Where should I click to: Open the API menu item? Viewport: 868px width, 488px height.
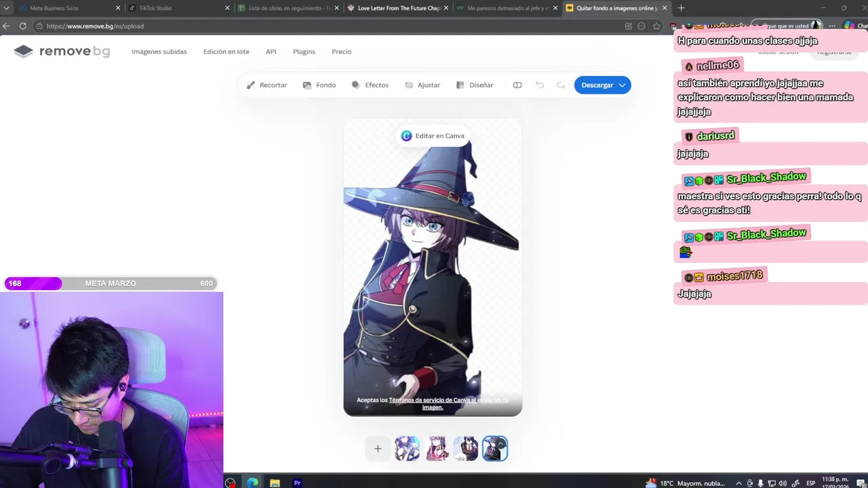(x=271, y=52)
